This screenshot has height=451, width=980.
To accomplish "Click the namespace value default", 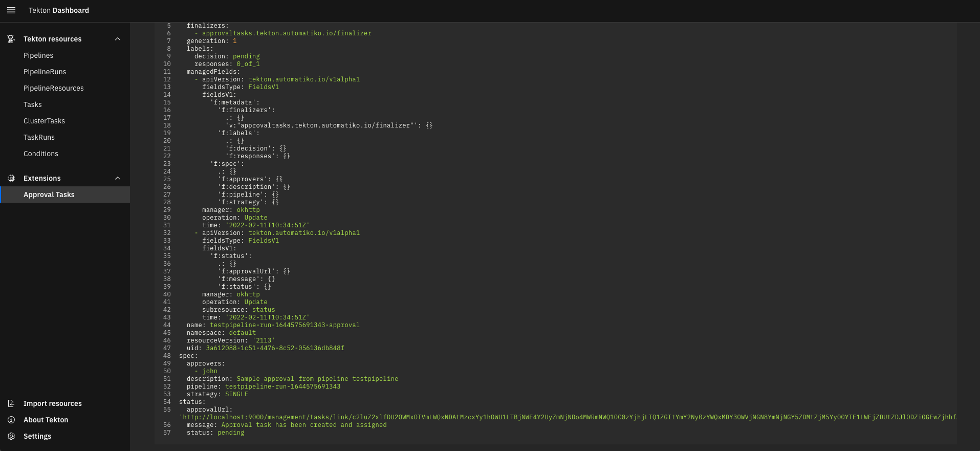I will pos(243,333).
